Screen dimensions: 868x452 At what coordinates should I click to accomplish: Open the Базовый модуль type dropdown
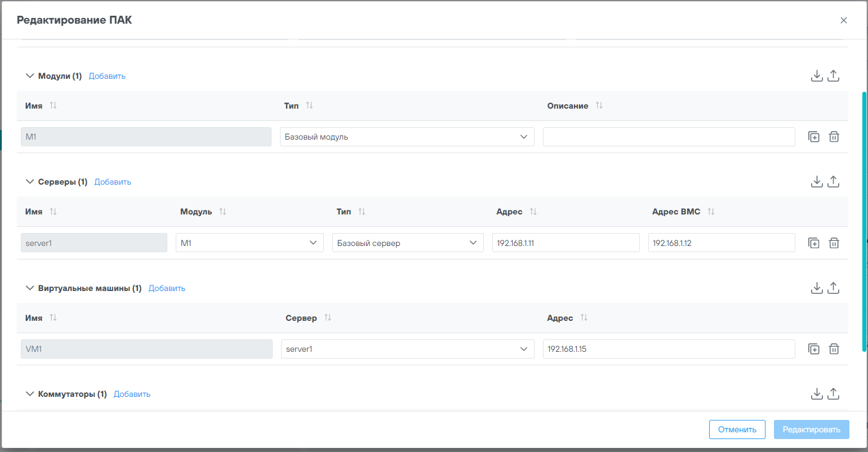[x=407, y=137]
